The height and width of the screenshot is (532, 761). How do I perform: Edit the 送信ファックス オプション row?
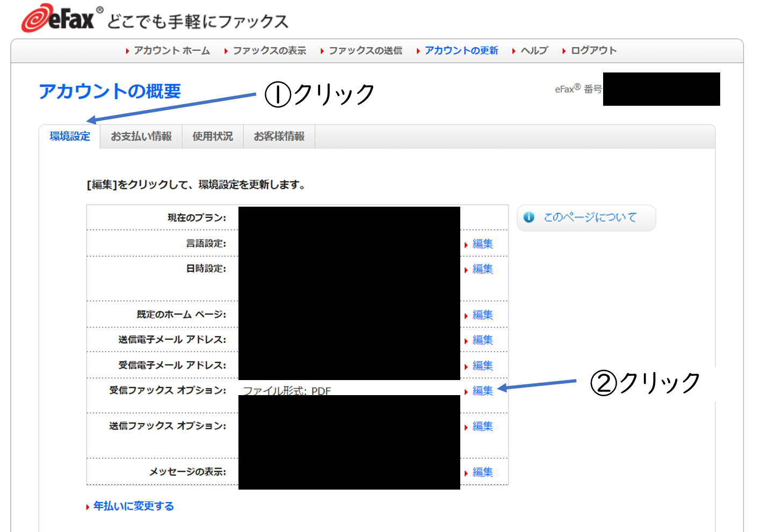(x=482, y=427)
